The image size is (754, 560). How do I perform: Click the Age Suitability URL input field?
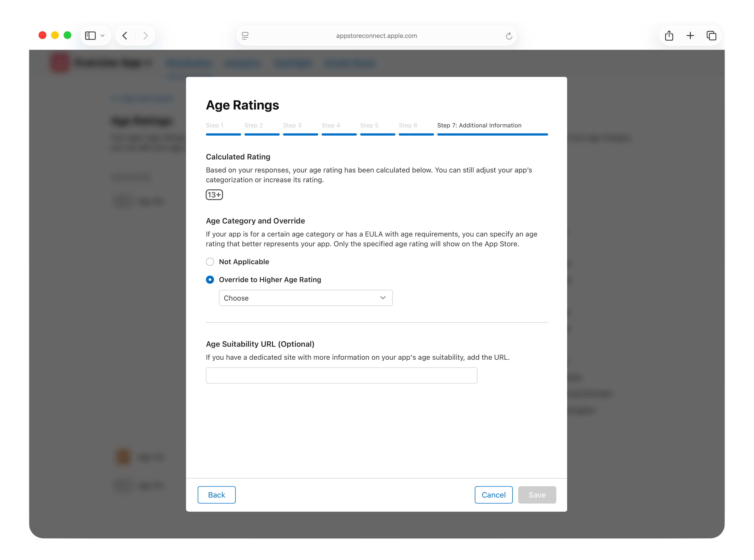point(342,375)
